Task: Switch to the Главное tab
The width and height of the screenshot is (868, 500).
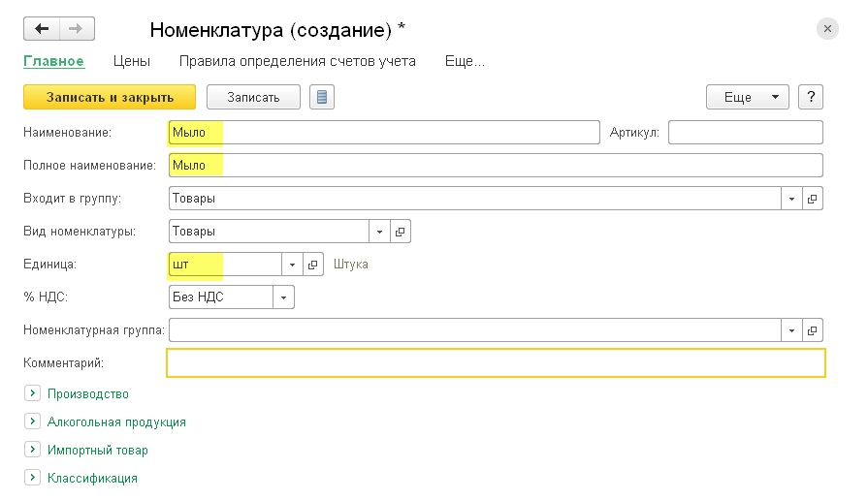Action: point(53,61)
